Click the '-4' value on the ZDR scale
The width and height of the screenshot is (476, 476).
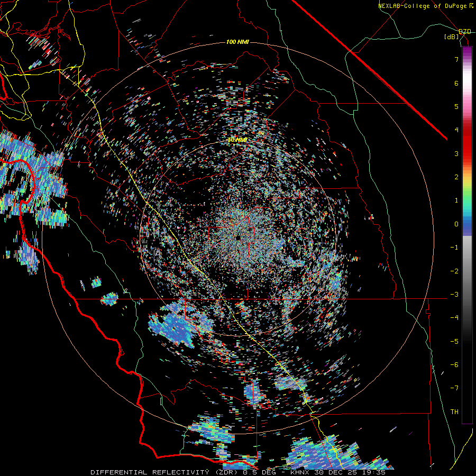tap(454, 318)
